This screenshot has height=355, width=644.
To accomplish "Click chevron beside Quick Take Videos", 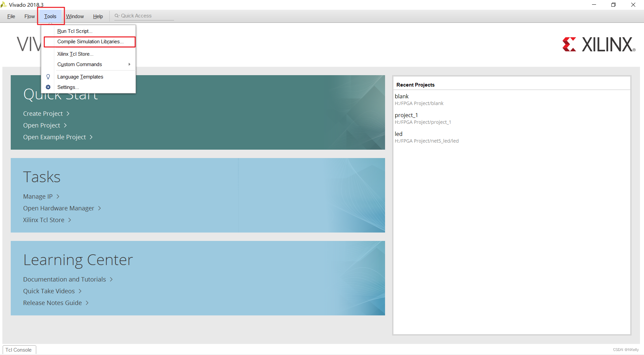I will (80, 291).
